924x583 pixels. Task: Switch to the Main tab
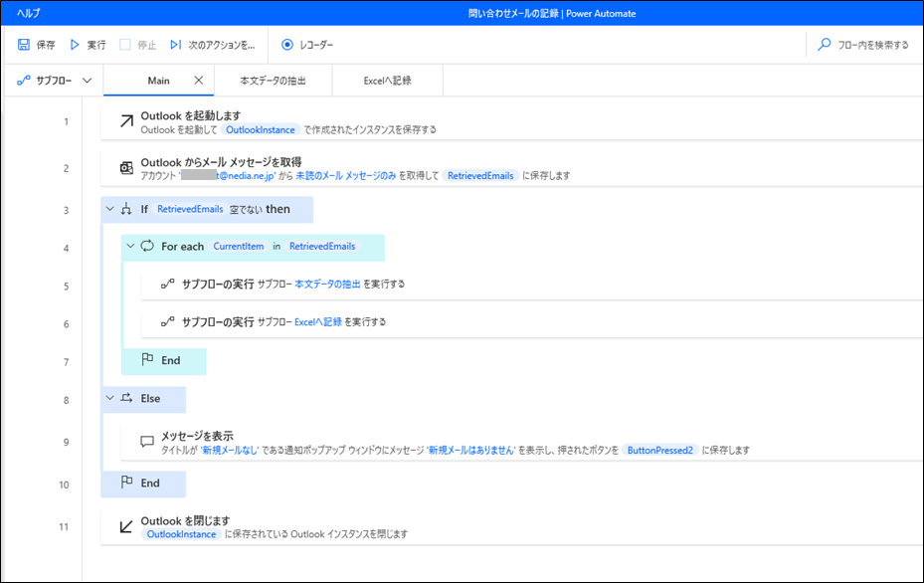point(158,81)
